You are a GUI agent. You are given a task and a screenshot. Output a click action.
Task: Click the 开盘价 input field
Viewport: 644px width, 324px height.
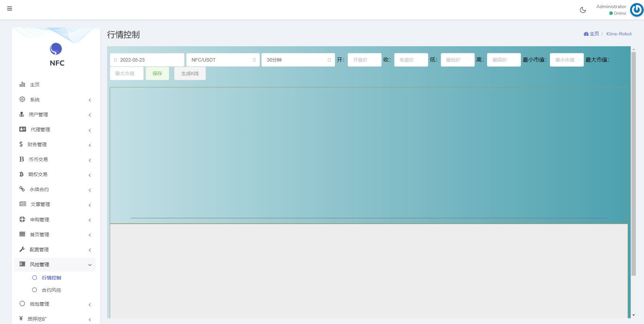pos(364,60)
